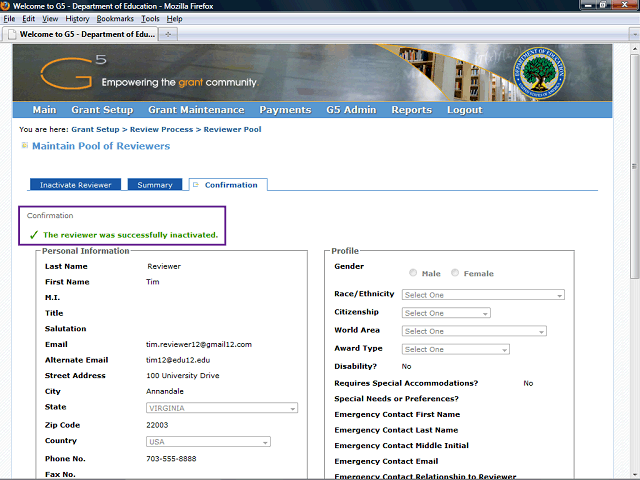640x480 pixels.
Task: Click the page icon on browser tab
Action: [x=12, y=34]
